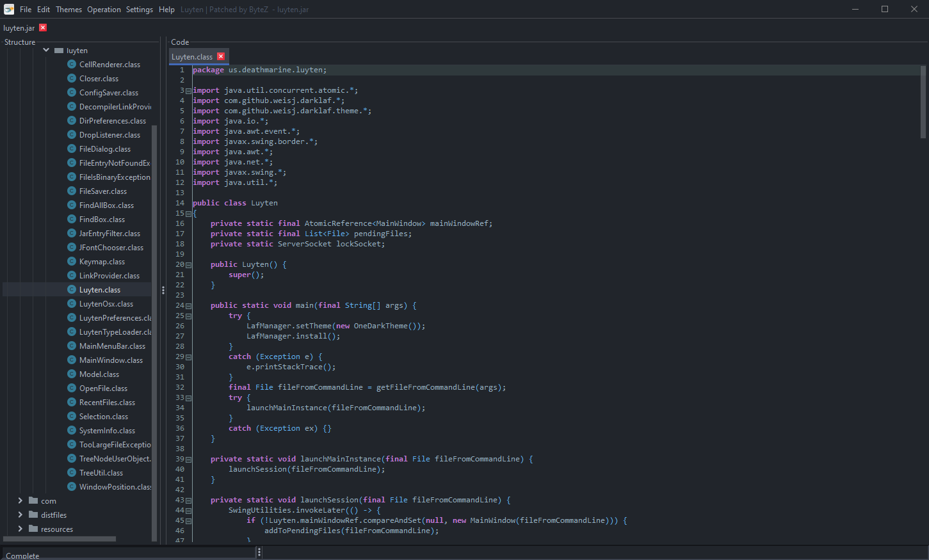This screenshot has height=560, width=929.
Task: Click the DirPreferences.class icon
Action: (x=72, y=120)
